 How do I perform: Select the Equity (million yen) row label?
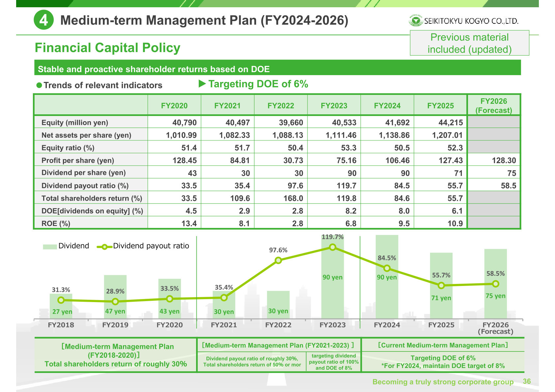click(75, 123)
